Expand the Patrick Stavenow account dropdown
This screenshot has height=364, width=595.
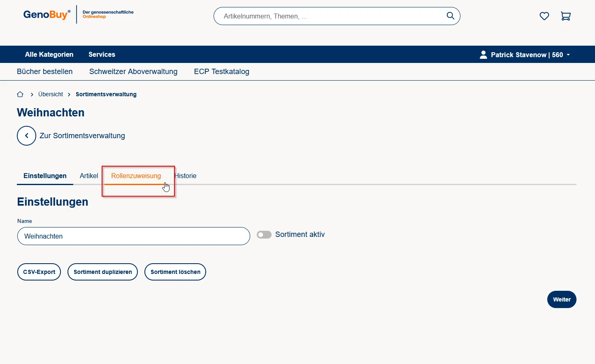tap(531, 55)
